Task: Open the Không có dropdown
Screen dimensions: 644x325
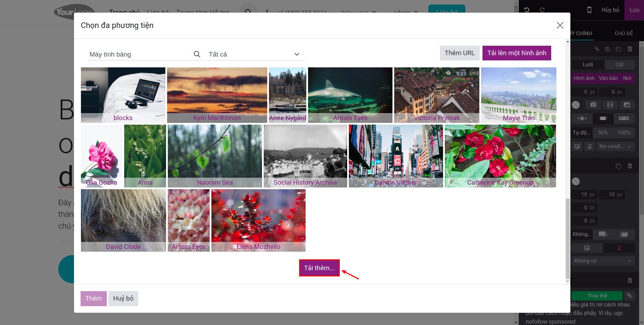Action: (x=603, y=261)
